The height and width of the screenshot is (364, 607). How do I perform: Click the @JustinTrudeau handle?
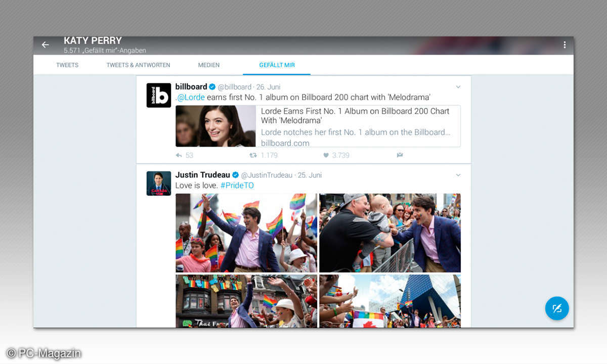point(267,175)
